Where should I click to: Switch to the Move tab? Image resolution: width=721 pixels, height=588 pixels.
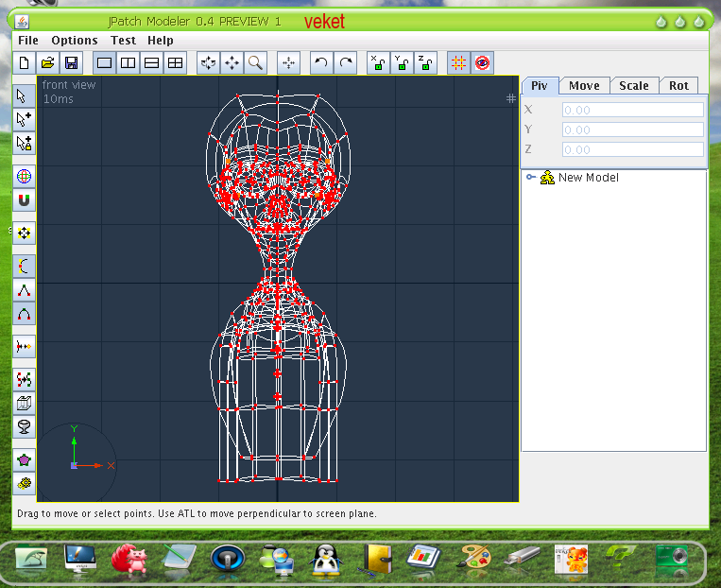[x=584, y=86]
